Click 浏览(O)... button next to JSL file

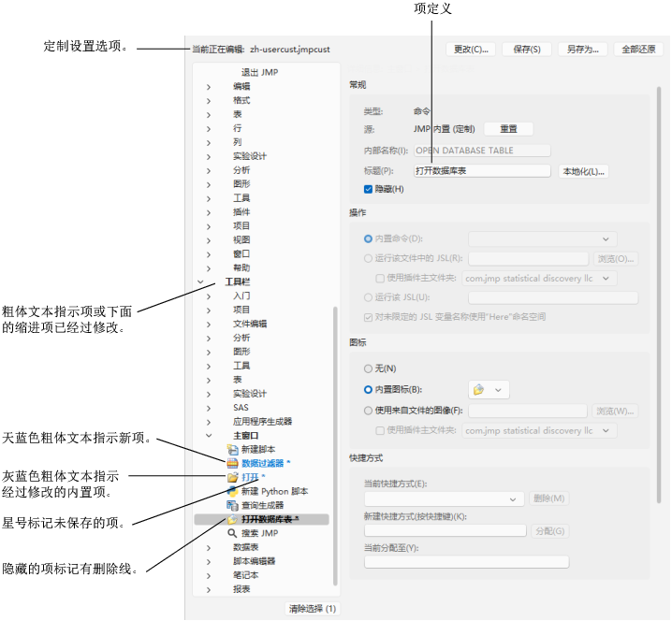616,259
